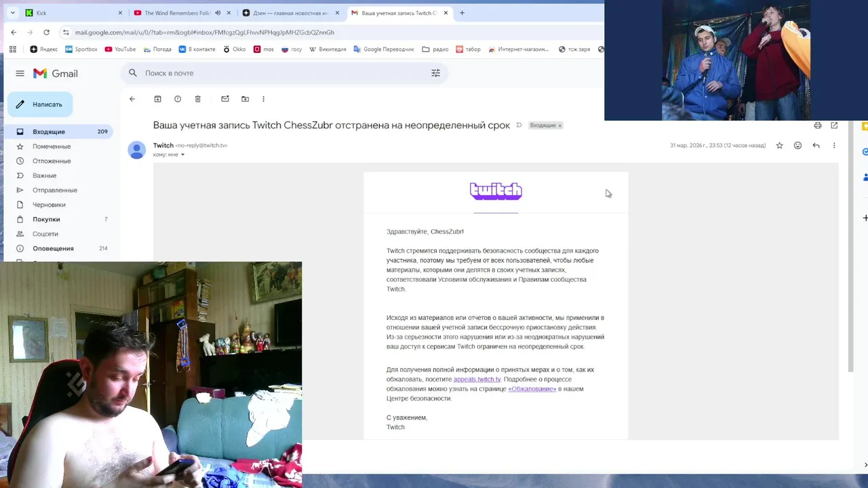The height and width of the screenshot is (488, 868).
Task: Delete this email with trash icon
Action: coord(198,99)
